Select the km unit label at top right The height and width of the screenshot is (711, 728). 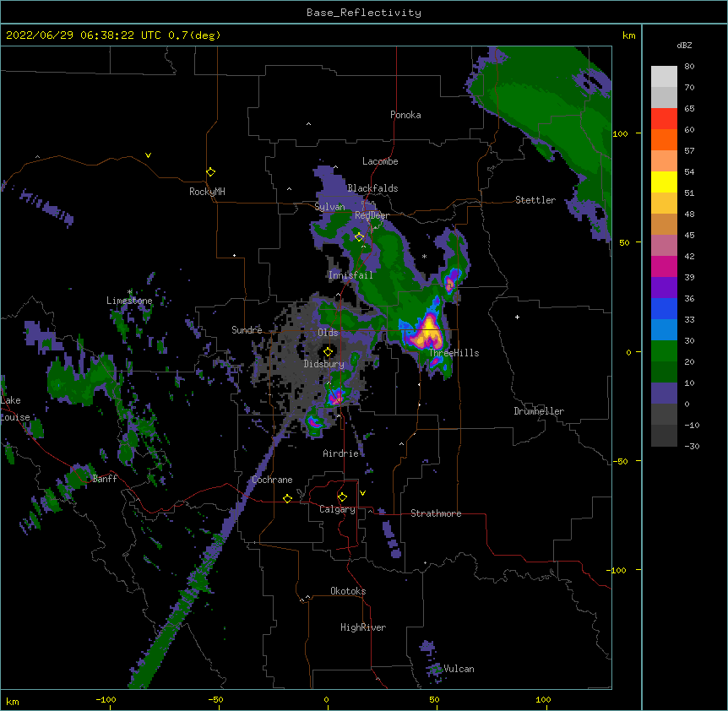click(628, 35)
